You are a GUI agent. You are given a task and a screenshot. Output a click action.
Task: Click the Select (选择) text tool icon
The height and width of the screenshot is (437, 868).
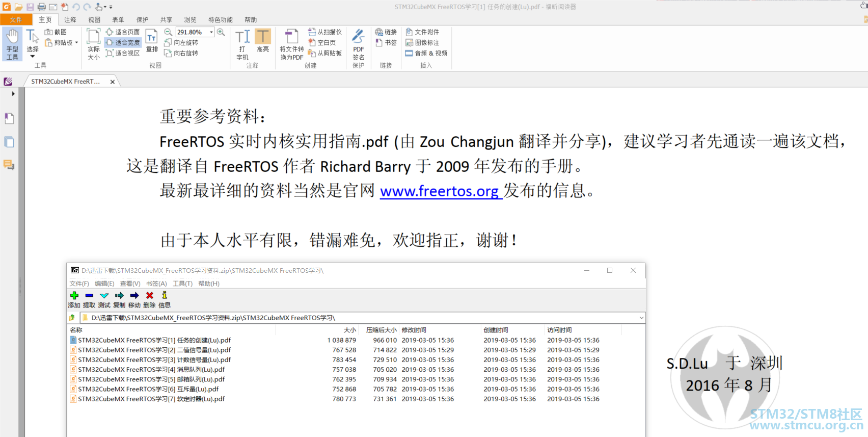32,37
